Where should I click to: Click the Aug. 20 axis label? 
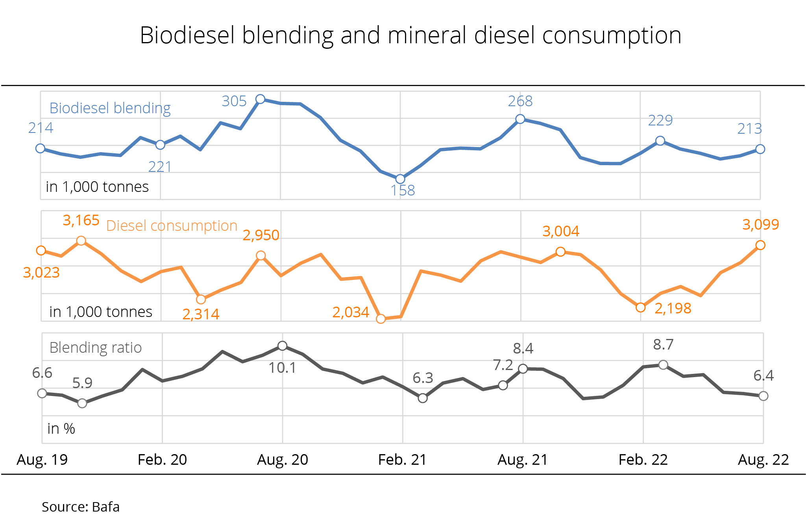[x=282, y=459]
